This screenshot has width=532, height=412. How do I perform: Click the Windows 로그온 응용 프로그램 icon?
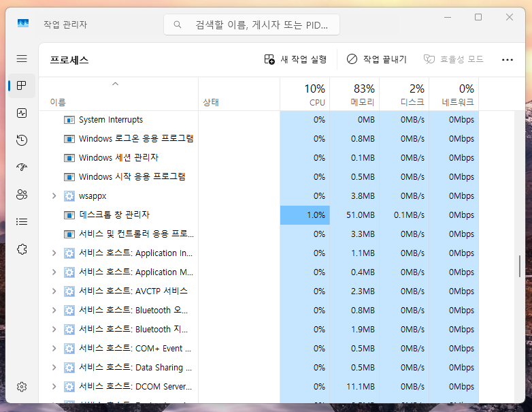click(69, 139)
